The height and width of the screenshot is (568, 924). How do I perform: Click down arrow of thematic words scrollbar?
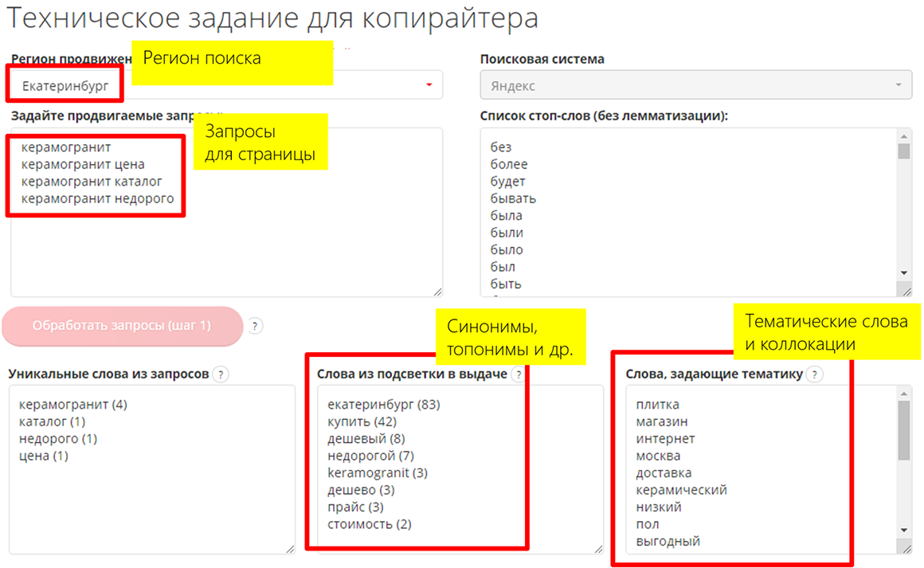(x=903, y=530)
